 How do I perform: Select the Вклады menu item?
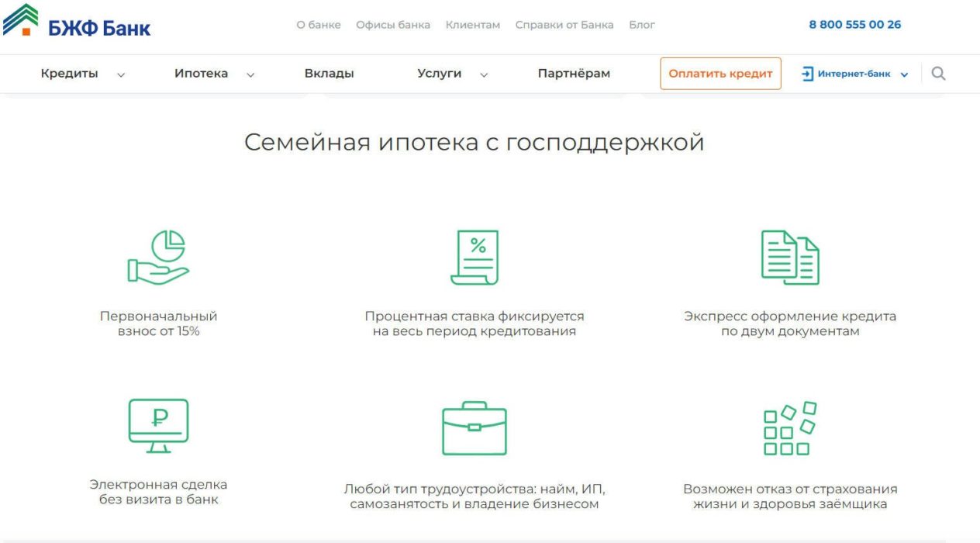(329, 73)
